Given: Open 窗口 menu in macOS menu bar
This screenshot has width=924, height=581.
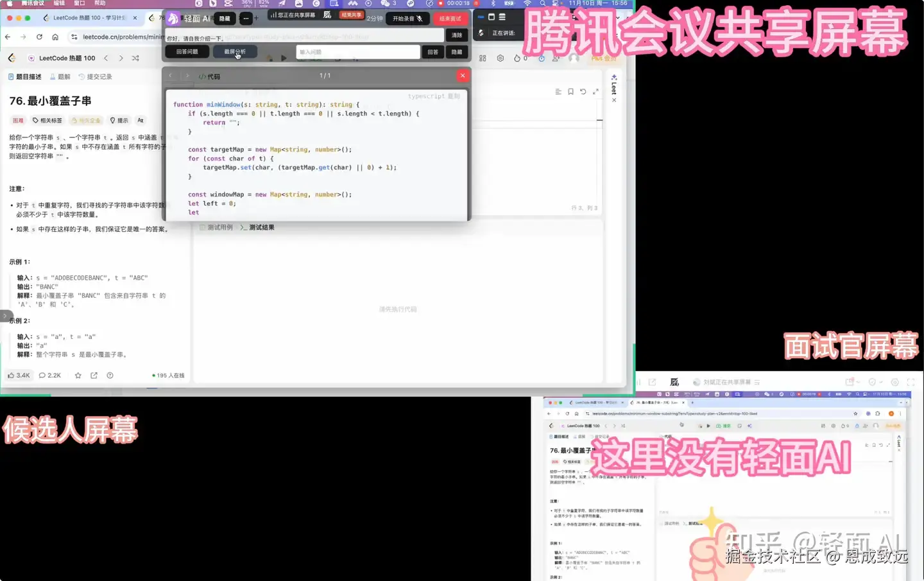Looking at the screenshot, I should click(x=80, y=3).
